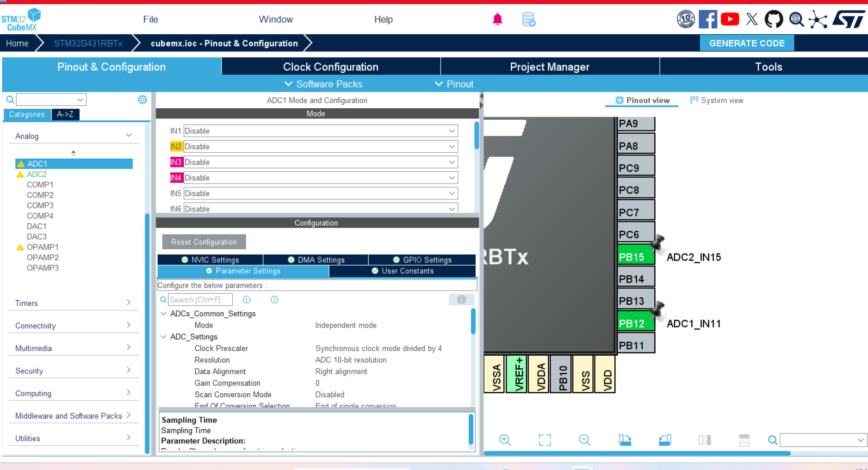The width and height of the screenshot is (868, 470).
Task: Open the Help menu
Action: coord(384,19)
